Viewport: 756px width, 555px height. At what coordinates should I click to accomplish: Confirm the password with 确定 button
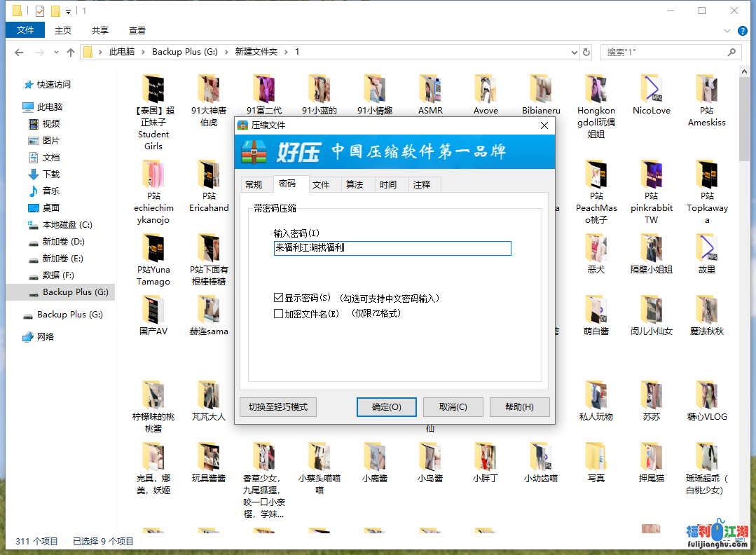pyautogui.click(x=386, y=406)
